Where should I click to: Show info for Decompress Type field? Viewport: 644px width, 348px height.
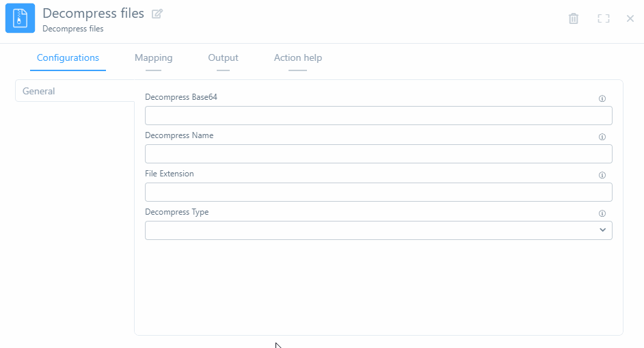602,213
